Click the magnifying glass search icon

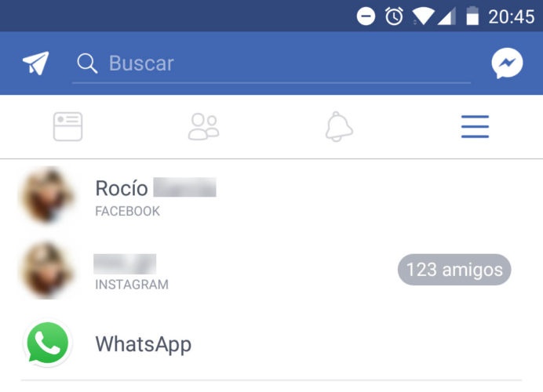coord(87,64)
